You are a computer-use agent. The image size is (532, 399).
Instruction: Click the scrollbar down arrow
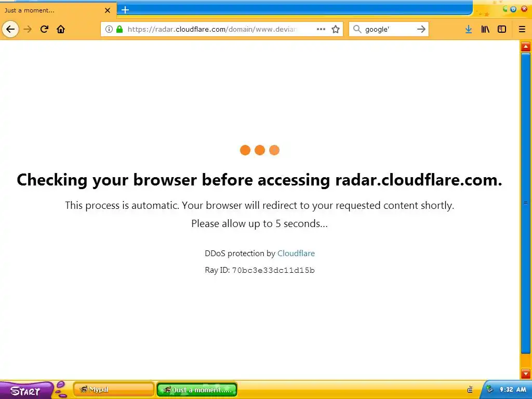point(526,374)
